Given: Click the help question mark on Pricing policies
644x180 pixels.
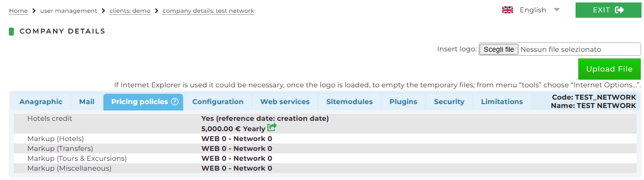Looking at the screenshot, I should pyautogui.click(x=174, y=102).
